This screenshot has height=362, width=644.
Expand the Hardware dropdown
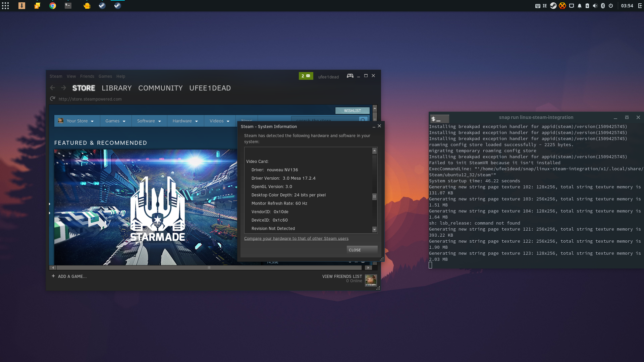click(x=185, y=121)
